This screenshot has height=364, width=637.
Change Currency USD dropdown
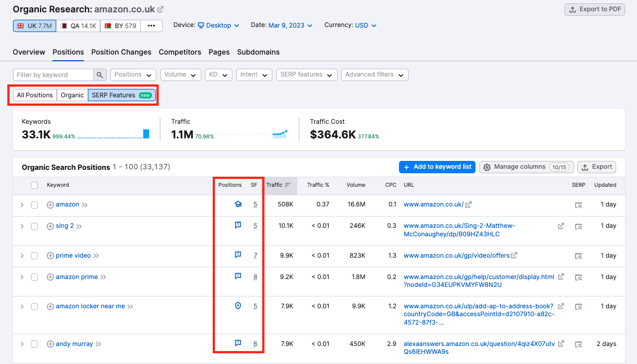tap(366, 25)
